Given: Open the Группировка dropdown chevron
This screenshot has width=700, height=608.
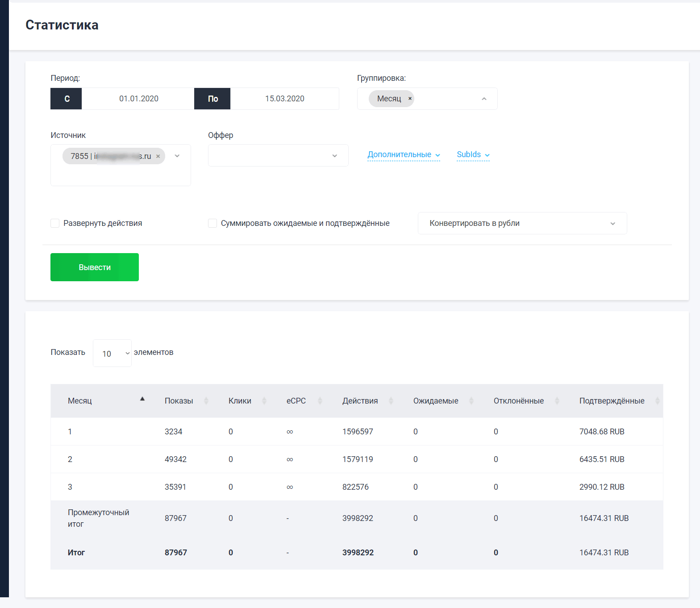Looking at the screenshot, I should (x=484, y=99).
